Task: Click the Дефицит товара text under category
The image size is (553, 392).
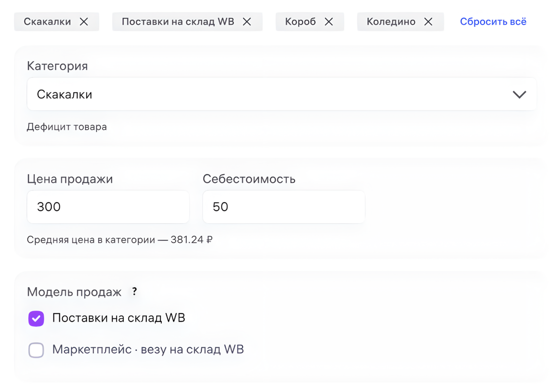Action: tap(67, 127)
